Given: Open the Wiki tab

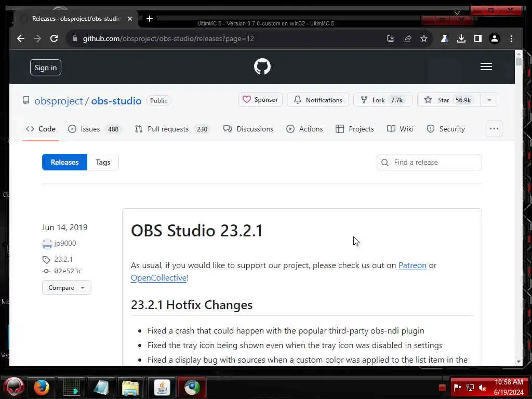Looking at the screenshot, I should coord(400,129).
